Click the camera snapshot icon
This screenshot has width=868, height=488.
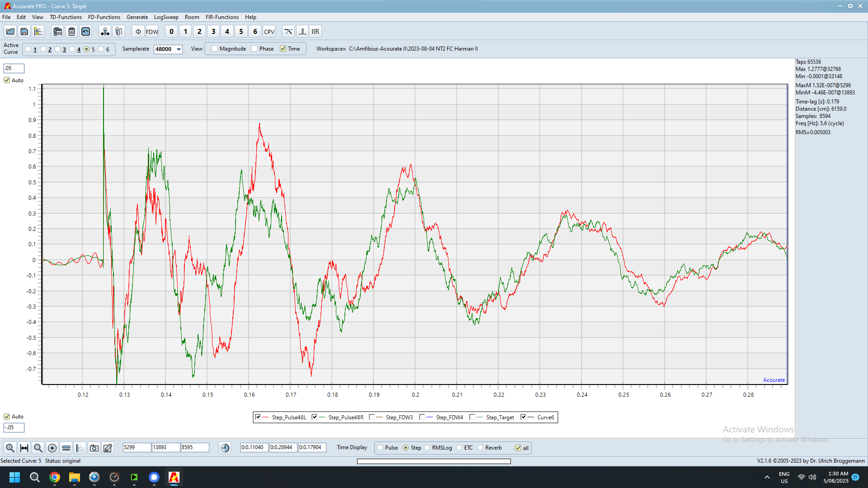94,448
